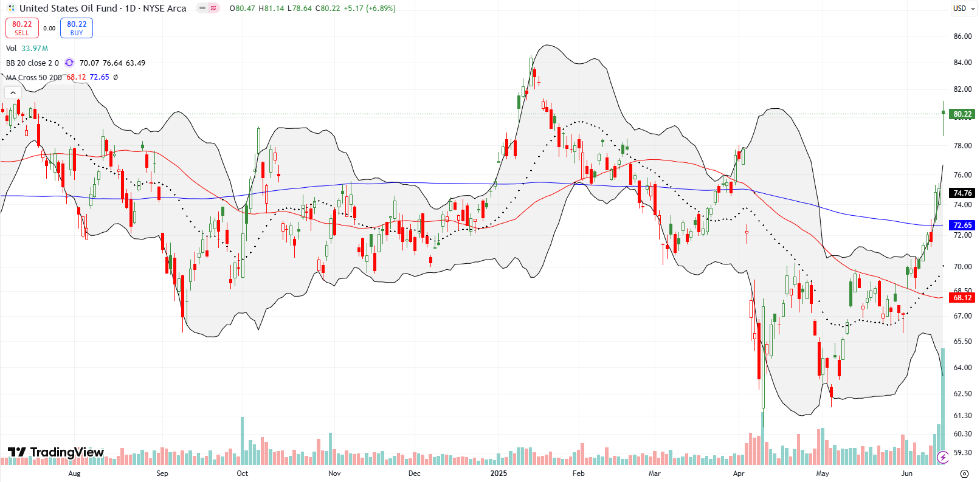Click the TradingView logo
The image size is (980, 482).
coord(55,452)
